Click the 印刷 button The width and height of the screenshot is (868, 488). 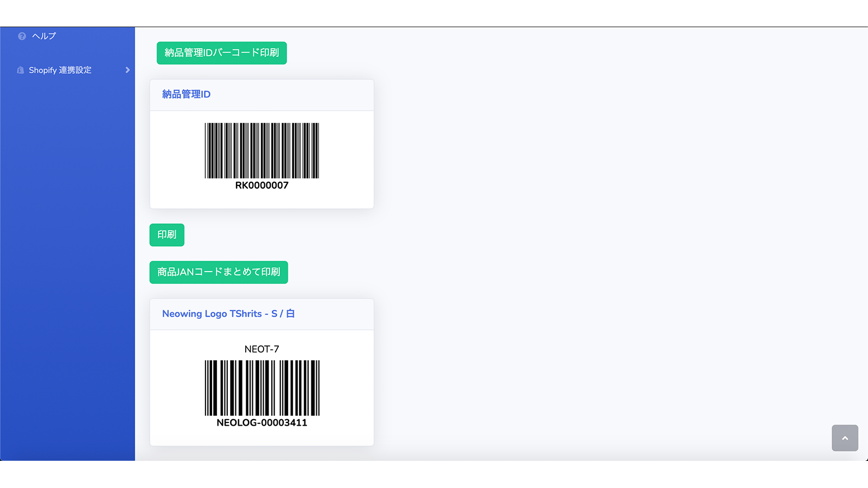[167, 235]
